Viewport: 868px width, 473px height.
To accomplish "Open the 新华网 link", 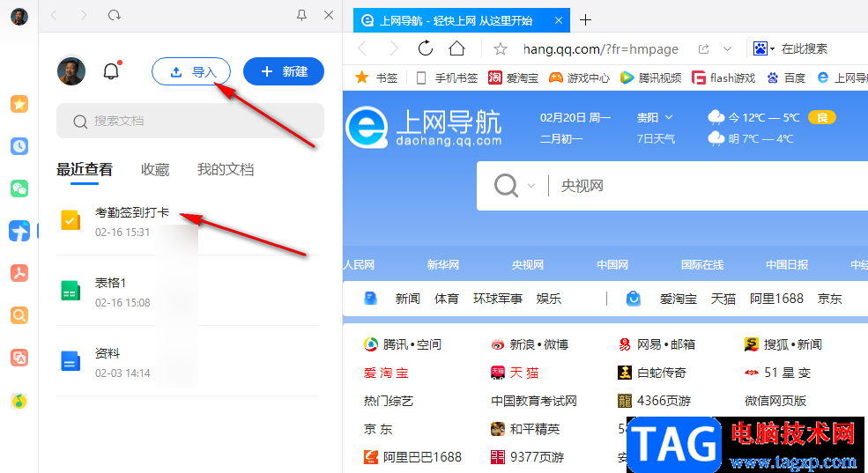I will pos(443,265).
